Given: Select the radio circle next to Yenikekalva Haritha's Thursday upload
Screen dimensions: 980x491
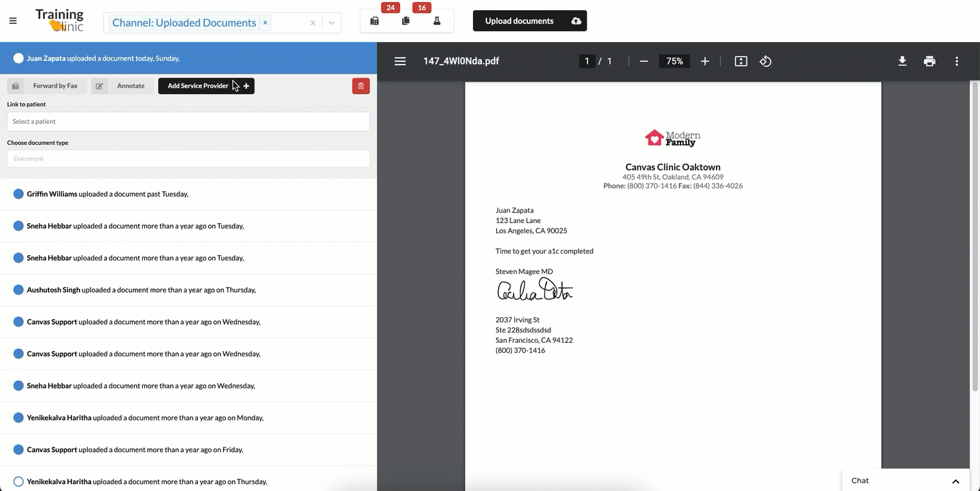Looking at the screenshot, I should click(18, 481).
